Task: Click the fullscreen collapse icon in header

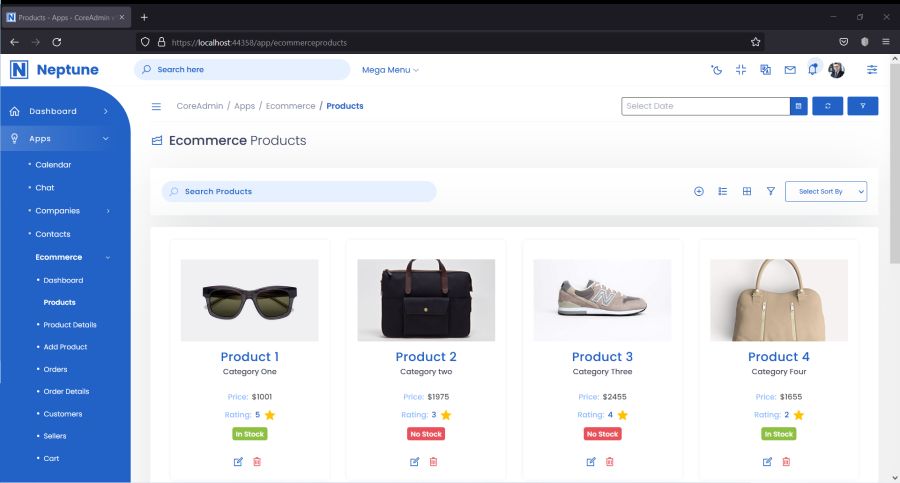Action: tap(741, 70)
